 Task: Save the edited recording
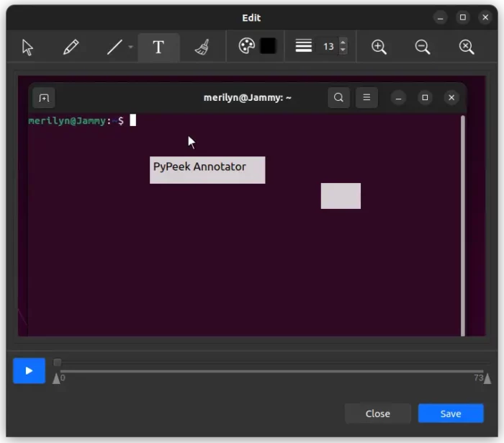(x=451, y=413)
